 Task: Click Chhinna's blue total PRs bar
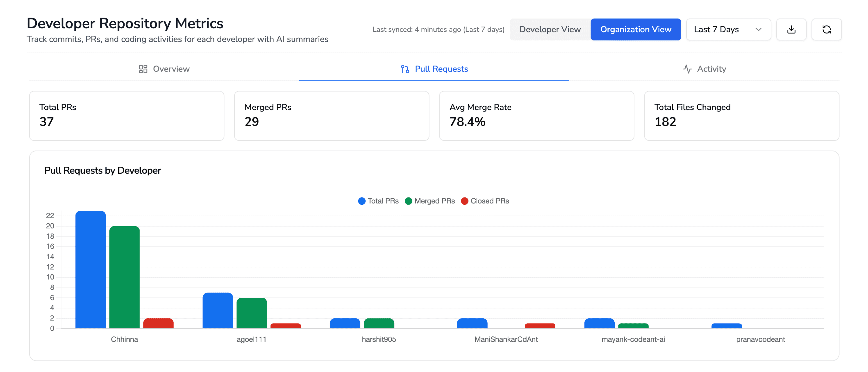tap(90, 270)
